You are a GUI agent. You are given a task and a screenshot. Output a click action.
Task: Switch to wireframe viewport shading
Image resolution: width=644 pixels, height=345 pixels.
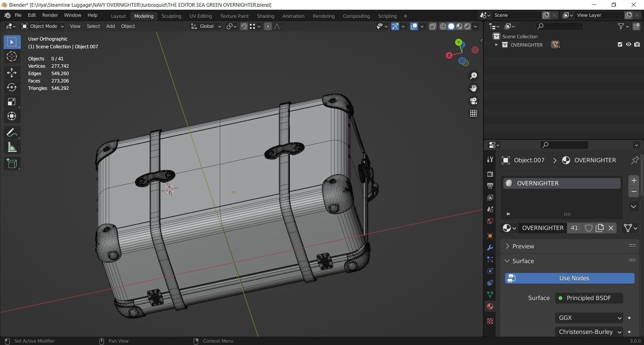(443, 26)
